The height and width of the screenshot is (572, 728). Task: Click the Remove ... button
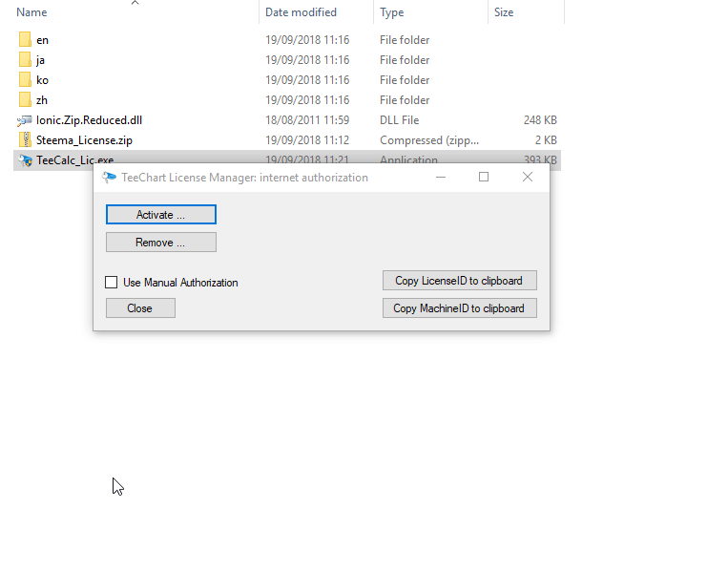pyautogui.click(x=160, y=243)
